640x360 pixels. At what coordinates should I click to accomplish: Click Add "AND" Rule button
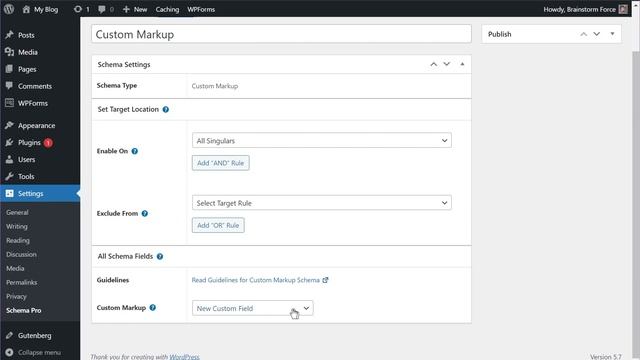click(x=220, y=163)
